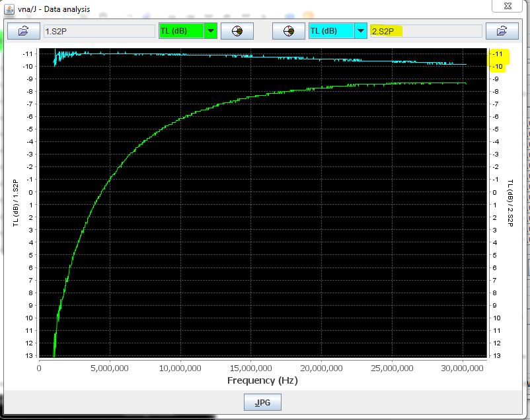Screen dimensions: 530x420
Task: Click the Frequency (Hz) axis label
Action: click(x=262, y=380)
